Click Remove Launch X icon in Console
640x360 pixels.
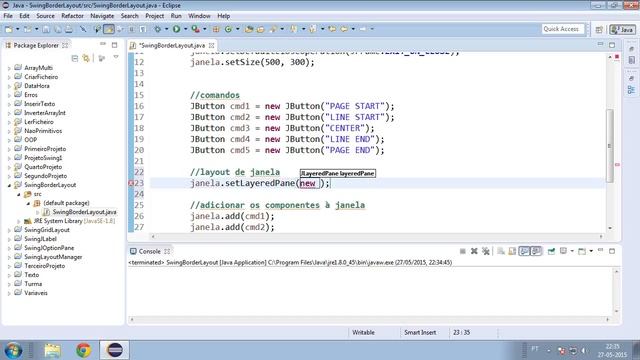(474, 251)
